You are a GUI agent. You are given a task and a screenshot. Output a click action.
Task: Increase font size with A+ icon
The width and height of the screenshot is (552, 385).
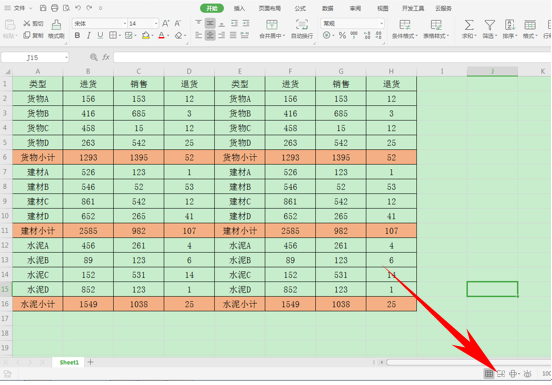pos(165,23)
